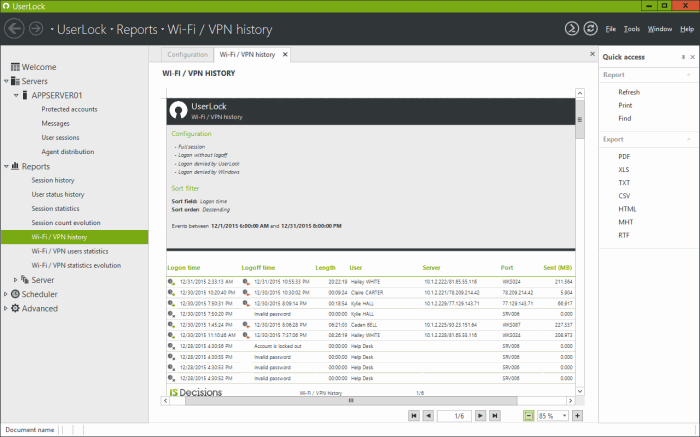Viewport: 700px width, 437px height.
Task: Open Agent distribution in tree
Action: (x=68, y=152)
